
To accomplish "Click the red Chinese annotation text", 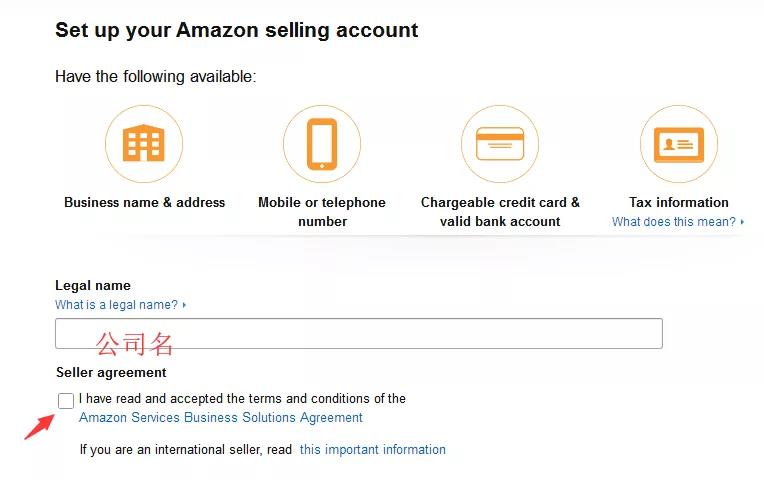I will (x=135, y=345).
